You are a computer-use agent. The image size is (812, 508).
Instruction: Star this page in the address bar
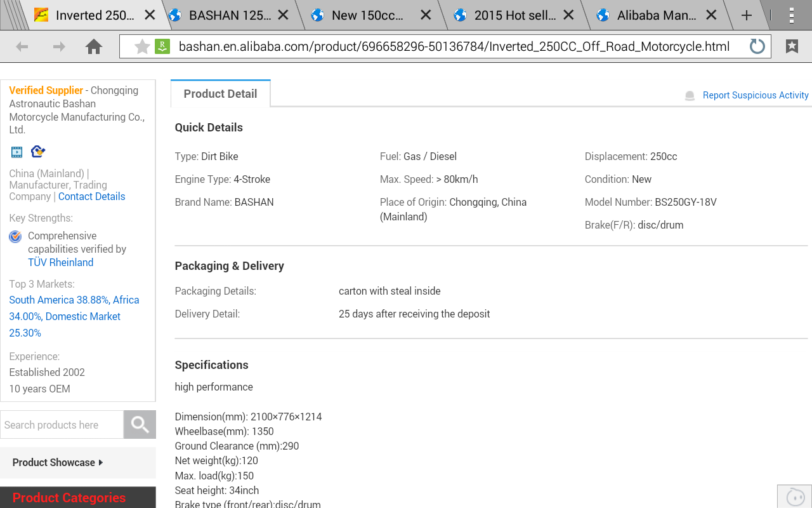(142, 46)
